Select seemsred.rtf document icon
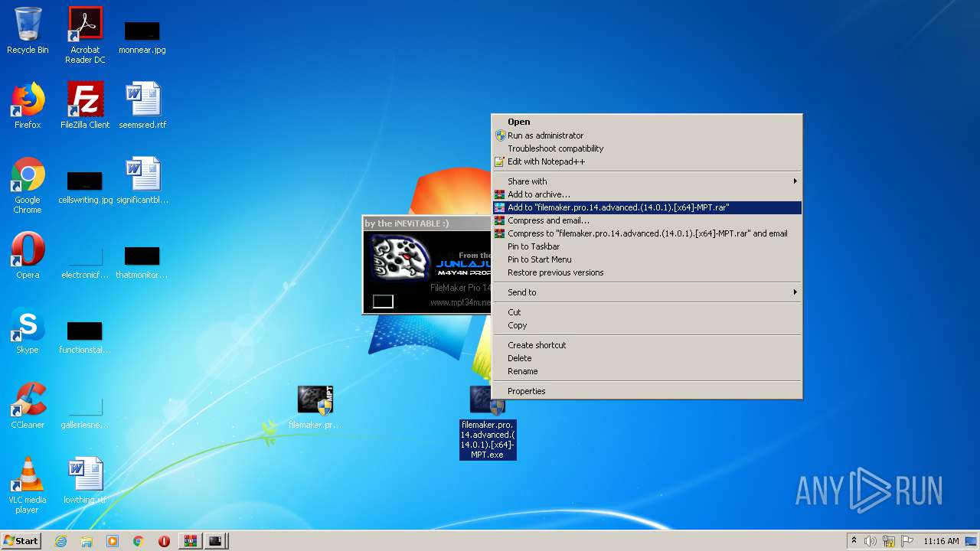980x551 pixels. (142, 106)
